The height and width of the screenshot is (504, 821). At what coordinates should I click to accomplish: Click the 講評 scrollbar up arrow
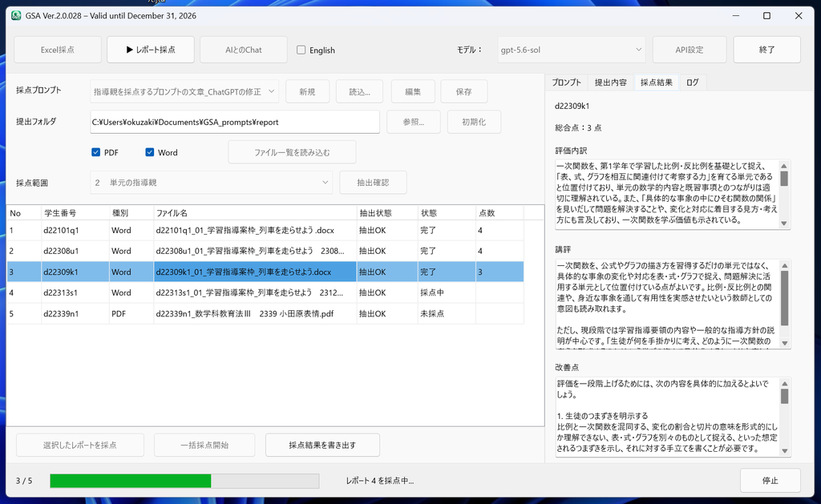[x=784, y=265]
